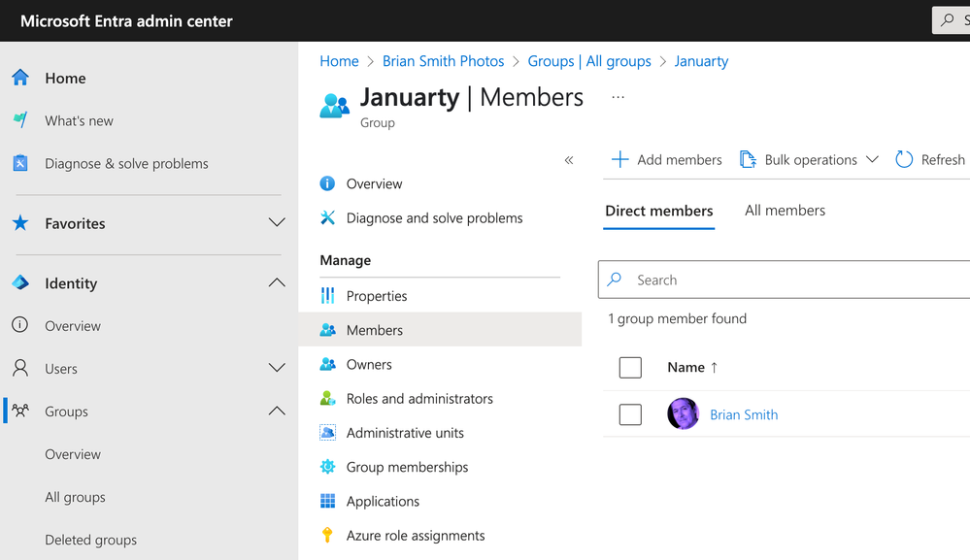
Task: Click the top bar search magnifier
Action: tap(947, 20)
